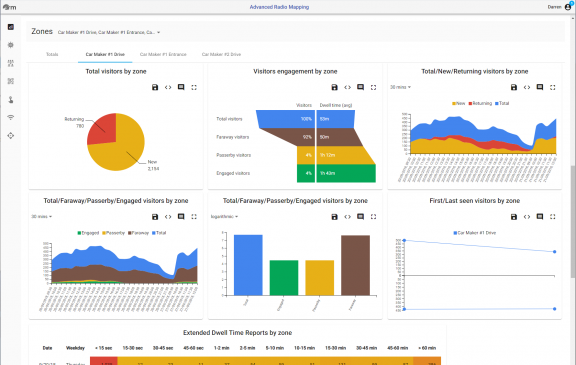Open the user account icon for Darren

click(x=568, y=7)
